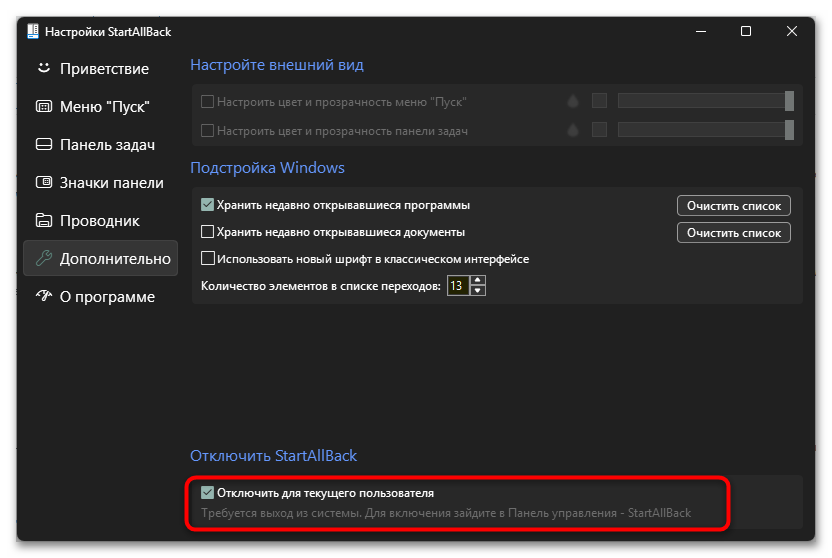Click the wrench icon beside Дополнительно

[44, 258]
